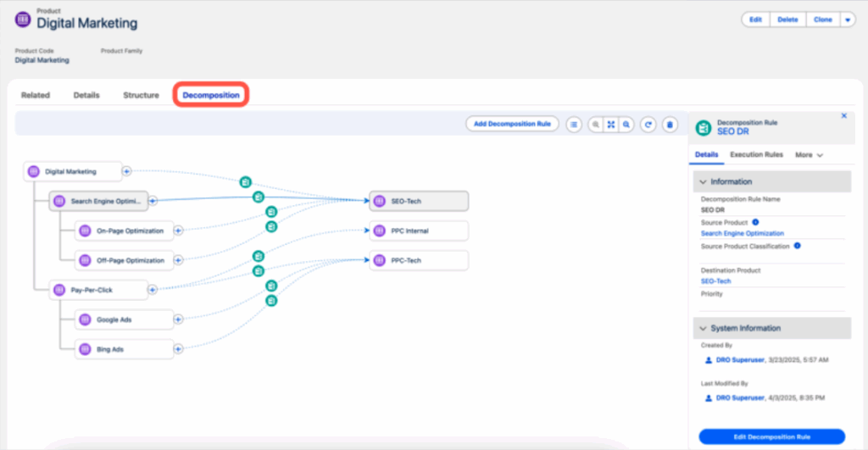Click plus connector on the Google Ads node
The width and height of the screenshot is (868, 450).
point(178,319)
